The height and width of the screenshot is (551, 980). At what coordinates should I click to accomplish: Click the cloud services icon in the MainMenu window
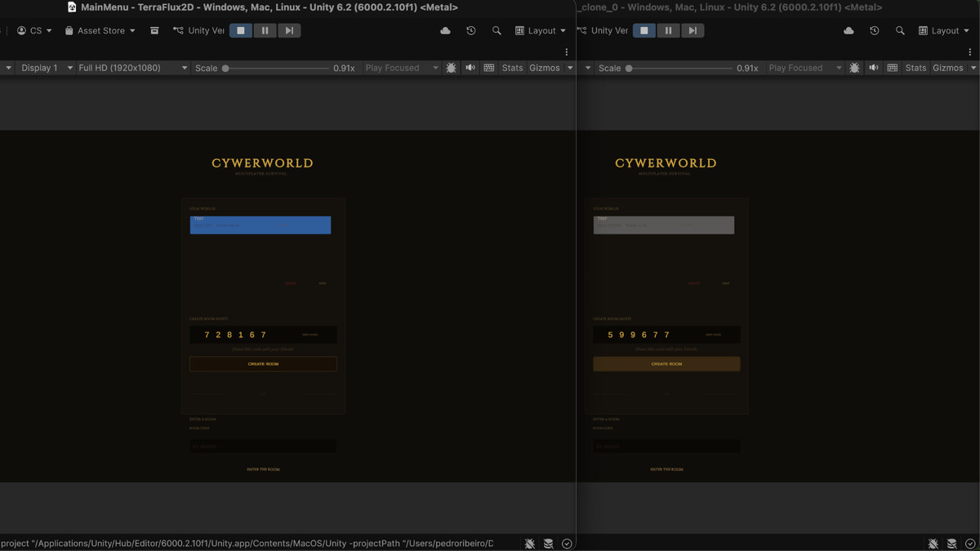tap(445, 30)
